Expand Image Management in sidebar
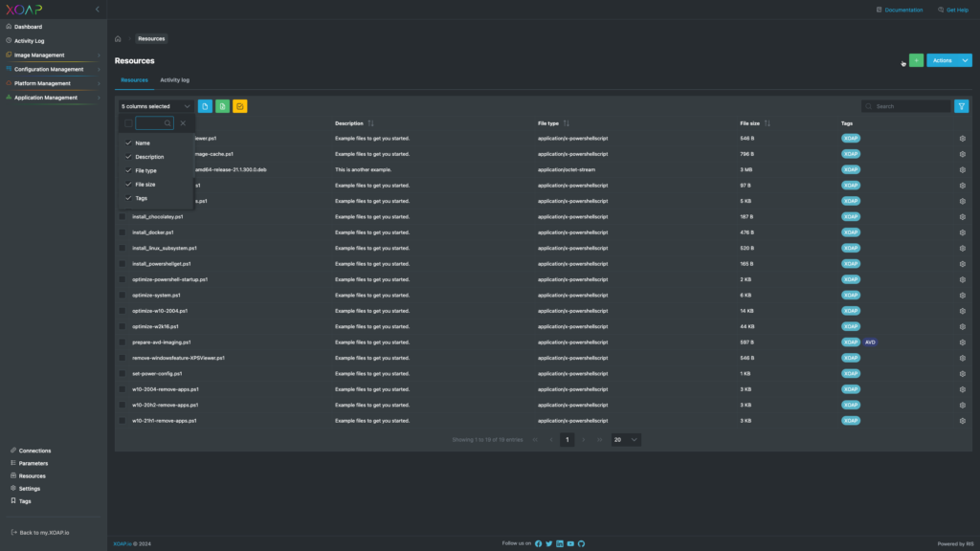This screenshot has height=551, width=980. (x=54, y=55)
